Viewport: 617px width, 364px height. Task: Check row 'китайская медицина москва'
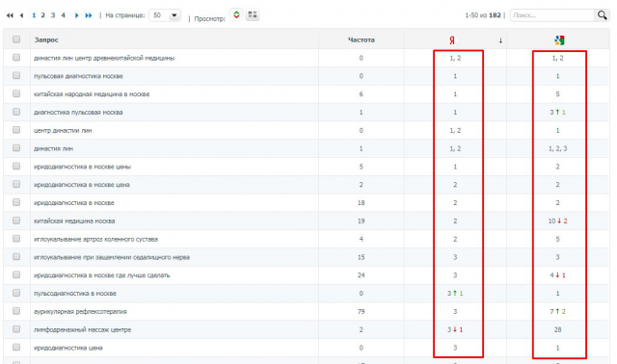[x=16, y=221]
